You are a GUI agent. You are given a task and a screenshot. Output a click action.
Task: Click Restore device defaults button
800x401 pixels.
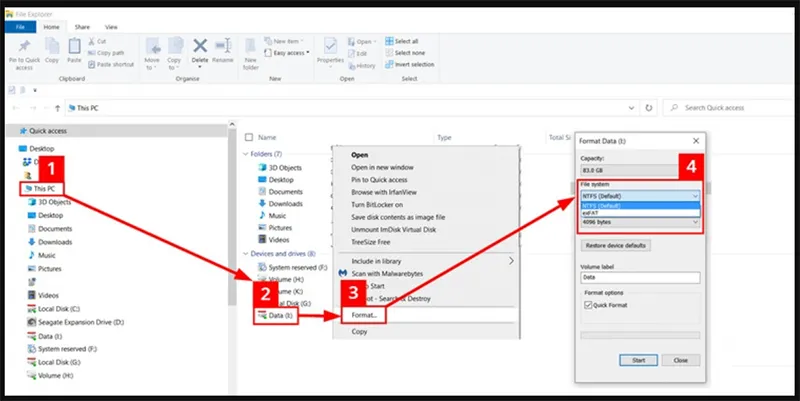615,245
